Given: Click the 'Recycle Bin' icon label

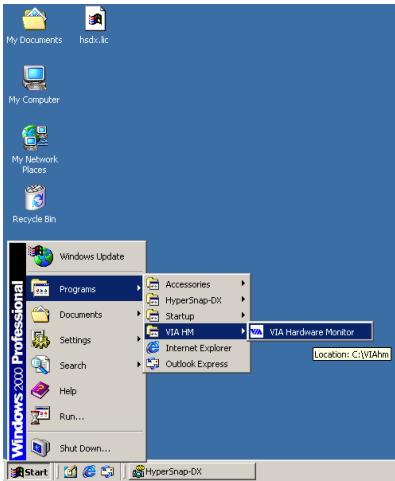Looking at the screenshot, I should click(34, 219).
